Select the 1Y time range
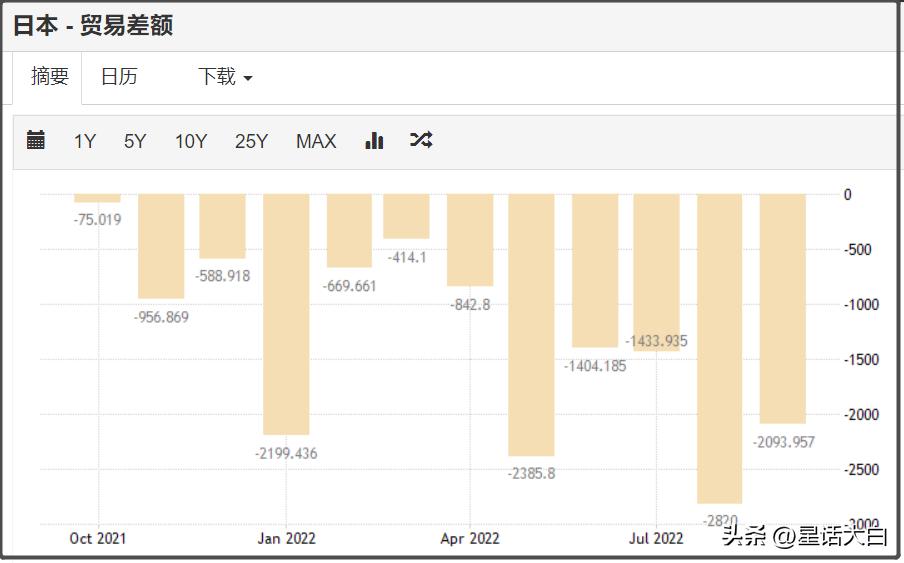The image size is (904, 563). click(x=85, y=141)
